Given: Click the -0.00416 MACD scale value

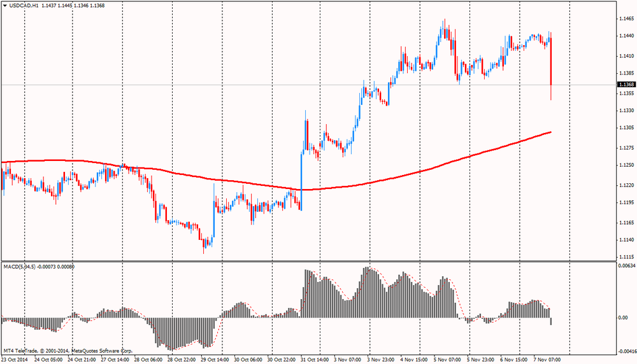Looking at the screenshot, I should click(x=627, y=351).
